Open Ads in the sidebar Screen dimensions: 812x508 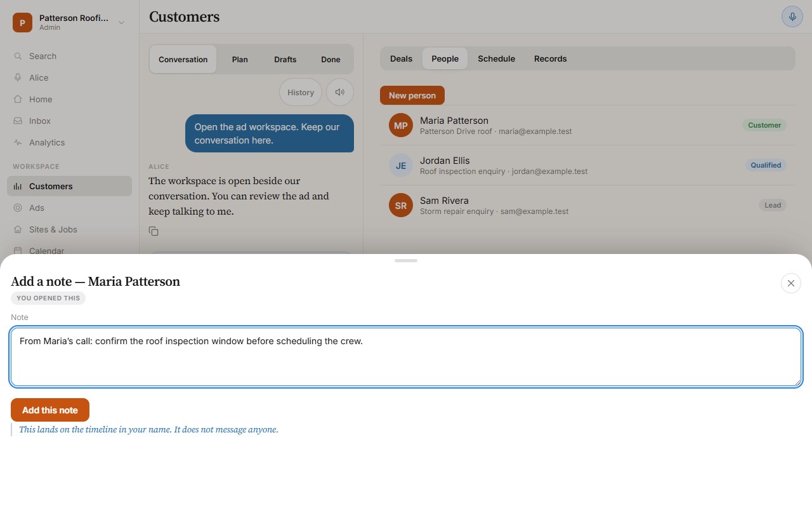click(69, 208)
